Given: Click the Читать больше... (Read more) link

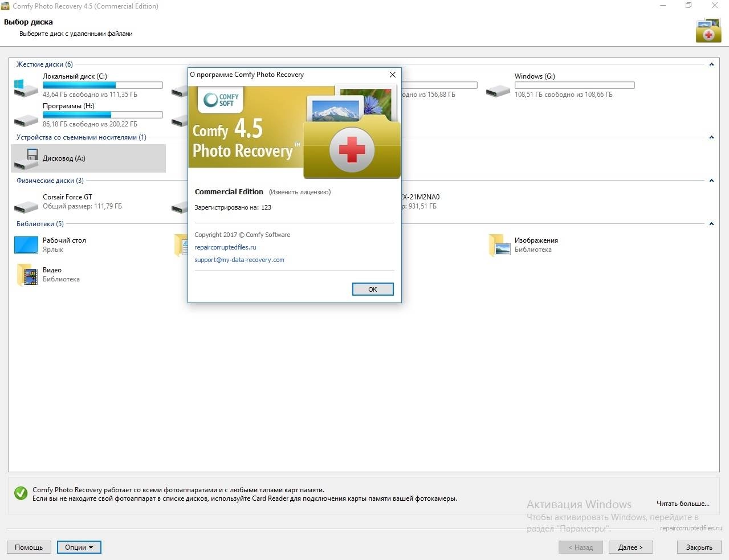Looking at the screenshot, I should coord(683,504).
